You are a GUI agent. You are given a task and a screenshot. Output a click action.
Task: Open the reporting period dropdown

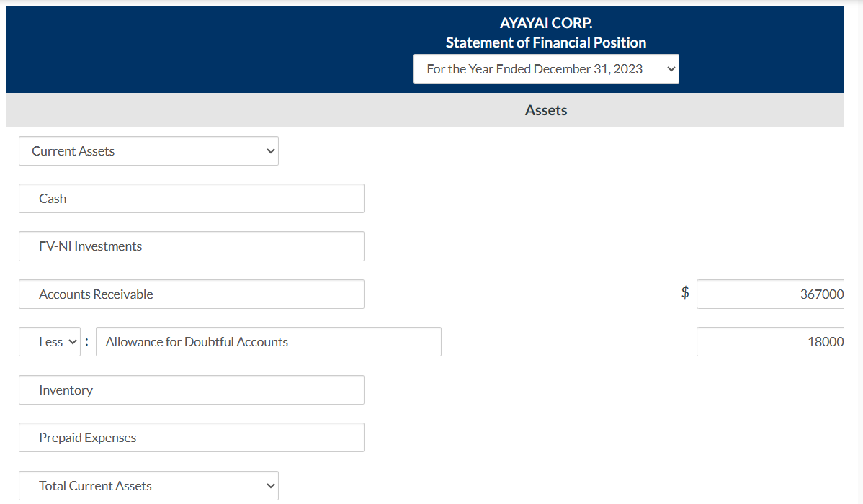(x=545, y=68)
